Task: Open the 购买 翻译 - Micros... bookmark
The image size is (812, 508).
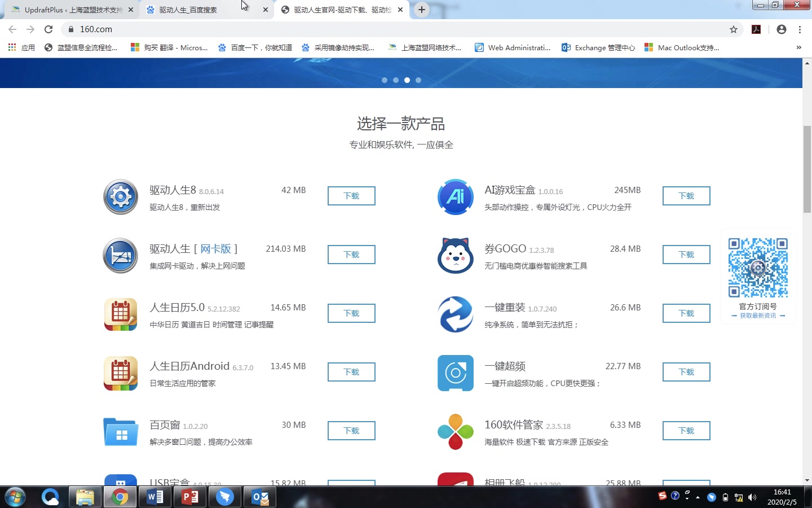Action: [169, 47]
